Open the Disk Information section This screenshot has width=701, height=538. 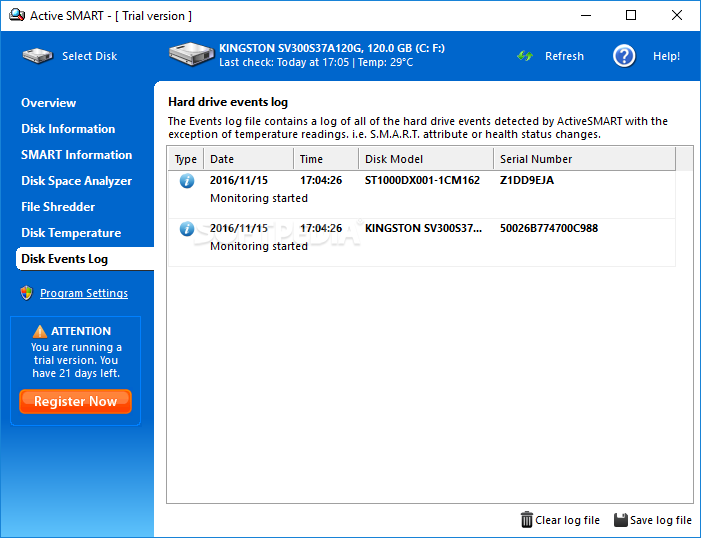point(68,129)
